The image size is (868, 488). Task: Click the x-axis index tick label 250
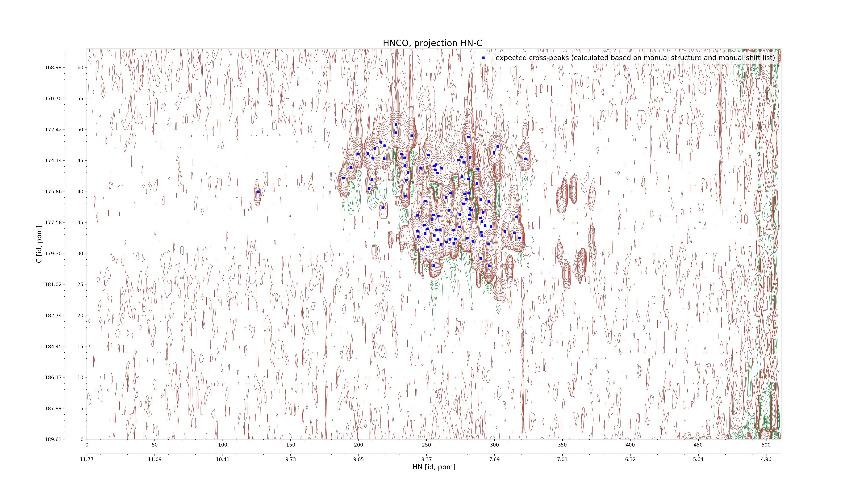pos(427,445)
